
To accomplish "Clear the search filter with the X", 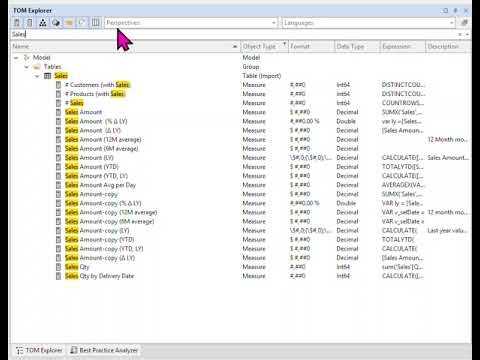I will coord(460,34).
